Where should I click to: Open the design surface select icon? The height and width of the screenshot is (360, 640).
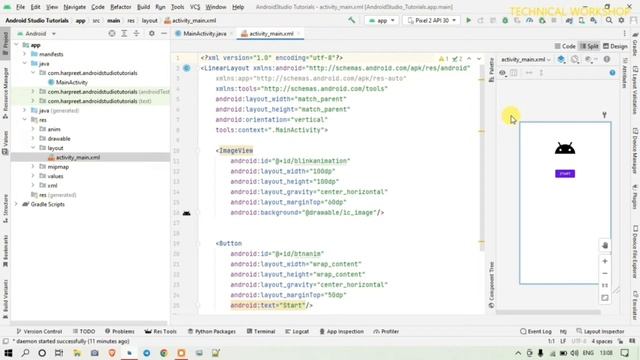coord(561,60)
